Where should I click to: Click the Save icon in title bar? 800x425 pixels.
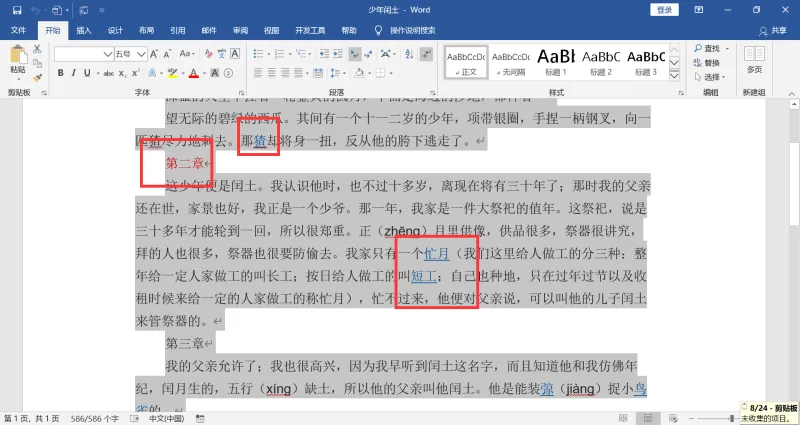(x=17, y=10)
